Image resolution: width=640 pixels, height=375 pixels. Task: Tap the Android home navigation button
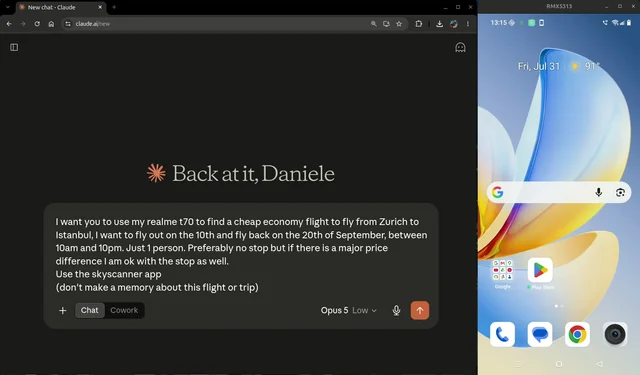coord(559,364)
